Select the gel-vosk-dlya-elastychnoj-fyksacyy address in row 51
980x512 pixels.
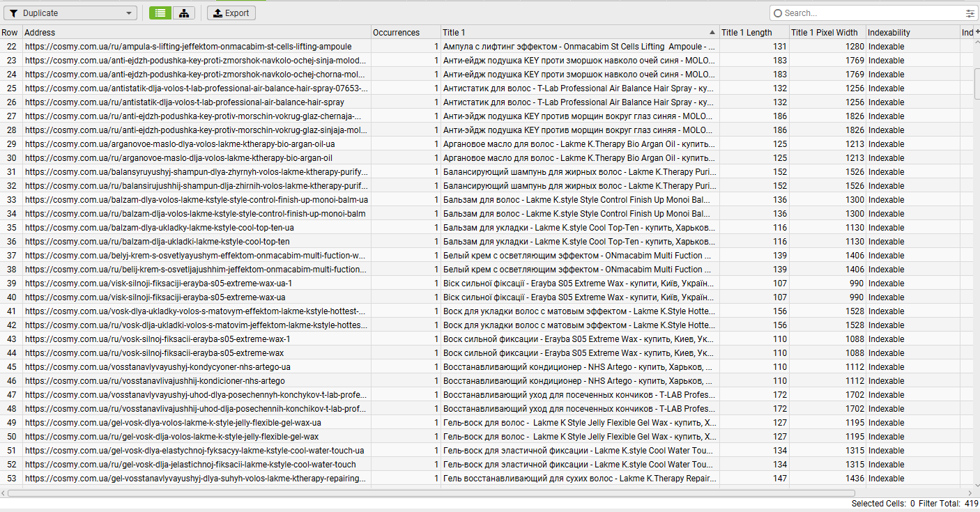(x=197, y=451)
